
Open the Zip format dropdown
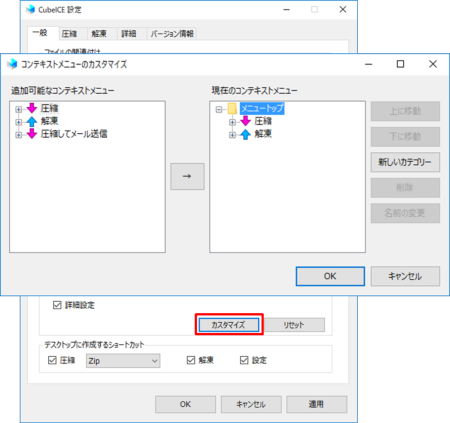point(123,361)
